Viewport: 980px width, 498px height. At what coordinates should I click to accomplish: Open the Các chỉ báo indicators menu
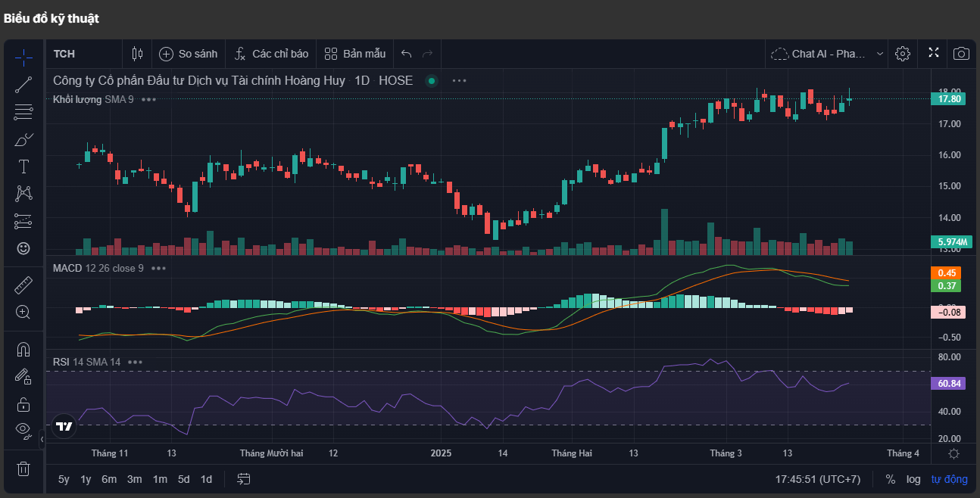271,54
